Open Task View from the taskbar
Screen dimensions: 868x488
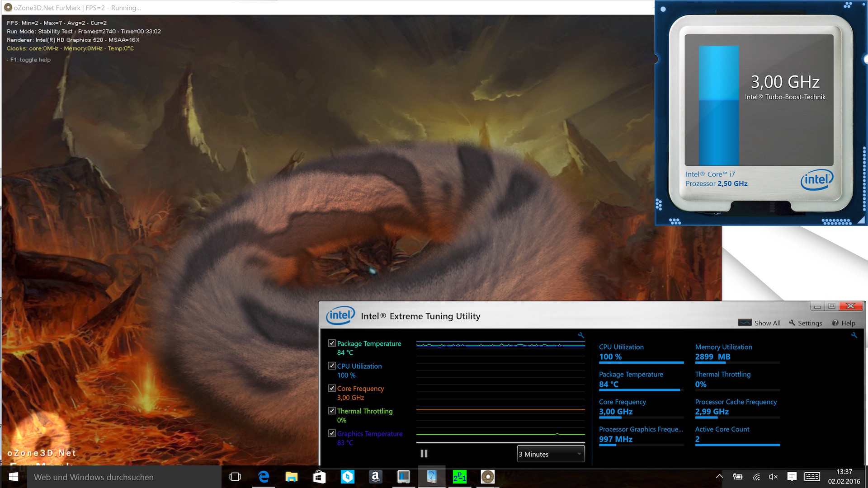[235, 477]
